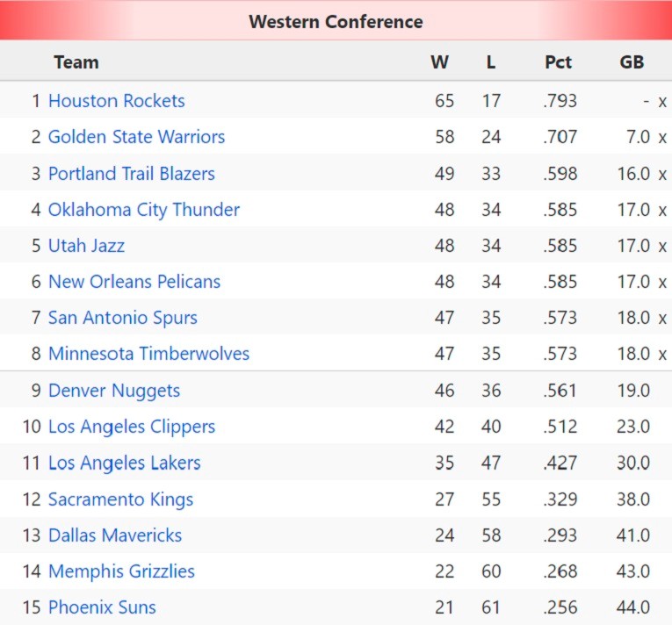Select the Oklahoma City Thunder link
This screenshot has height=625, width=672.
143,210
